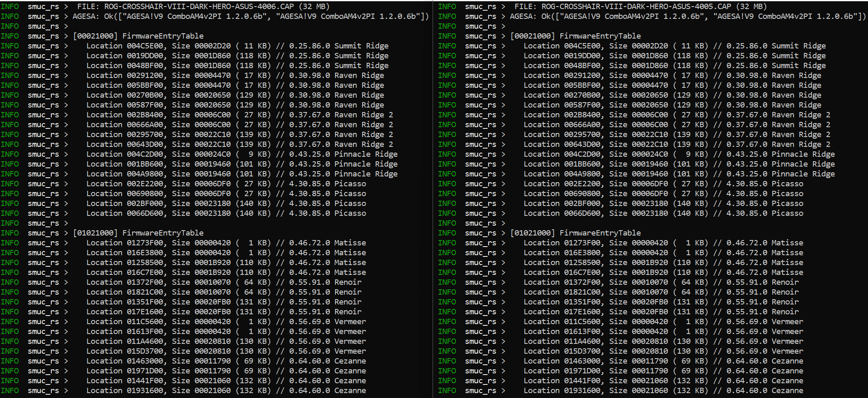The height and width of the screenshot is (398, 868).
Task: Click 0.56.69.0 Vermeer on the 011C5600 row, 4005.CAP log
Action: click(x=765, y=322)
